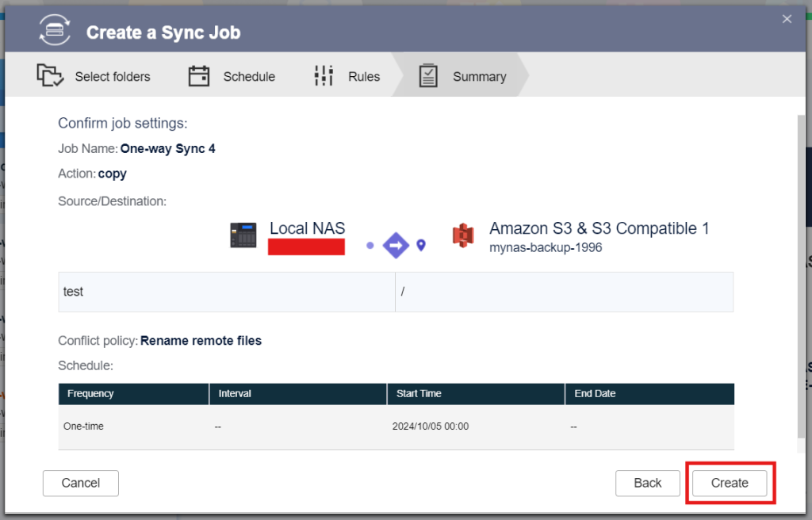Click the sync direction arrow icon
This screenshot has height=520, width=812.
(x=396, y=245)
